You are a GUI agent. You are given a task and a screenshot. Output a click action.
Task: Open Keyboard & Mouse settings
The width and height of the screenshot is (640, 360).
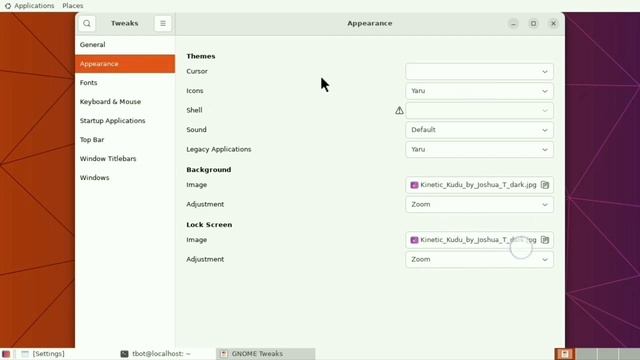(x=125, y=102)
